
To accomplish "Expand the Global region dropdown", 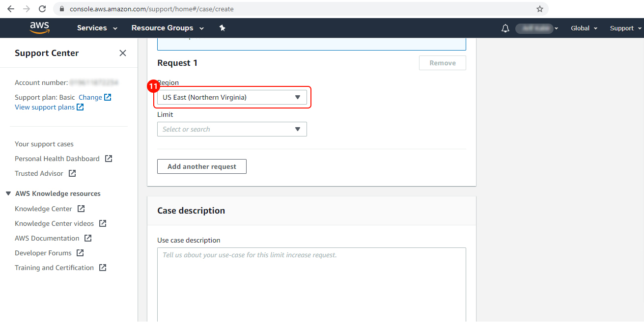I will click(584, 28).
